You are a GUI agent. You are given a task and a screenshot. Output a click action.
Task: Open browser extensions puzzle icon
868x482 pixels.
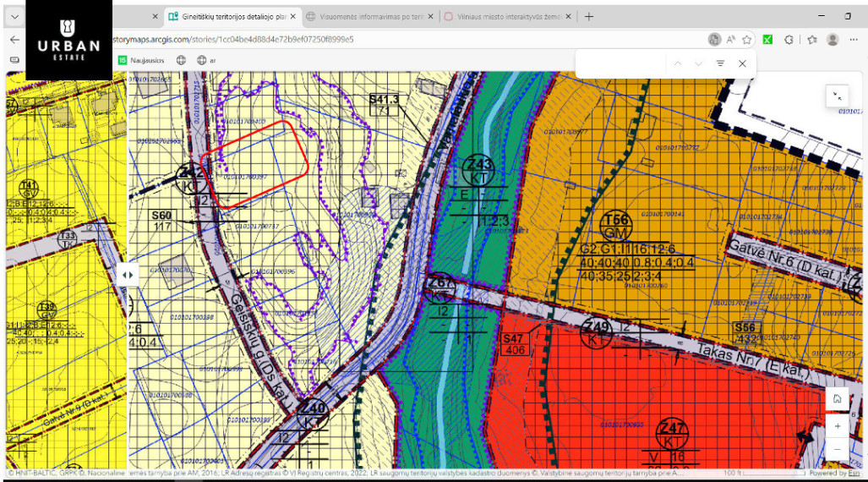tap(789, 40)
